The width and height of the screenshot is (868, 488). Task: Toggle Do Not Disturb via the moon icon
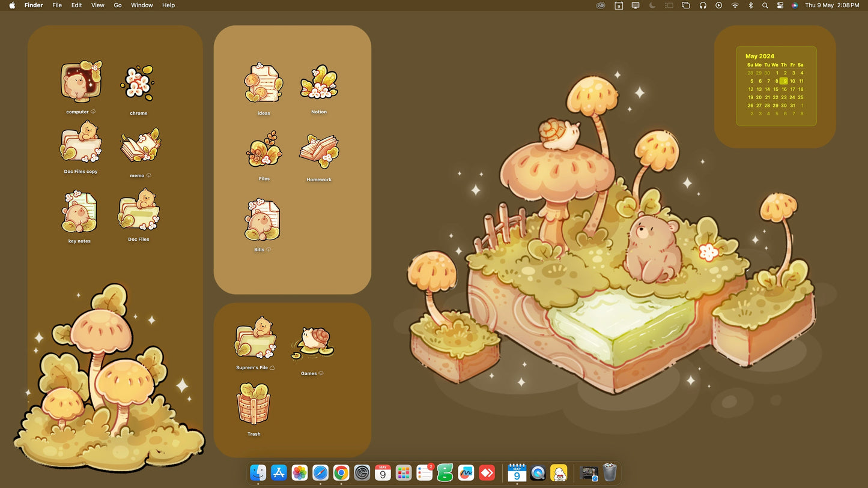tap(652, 5)
